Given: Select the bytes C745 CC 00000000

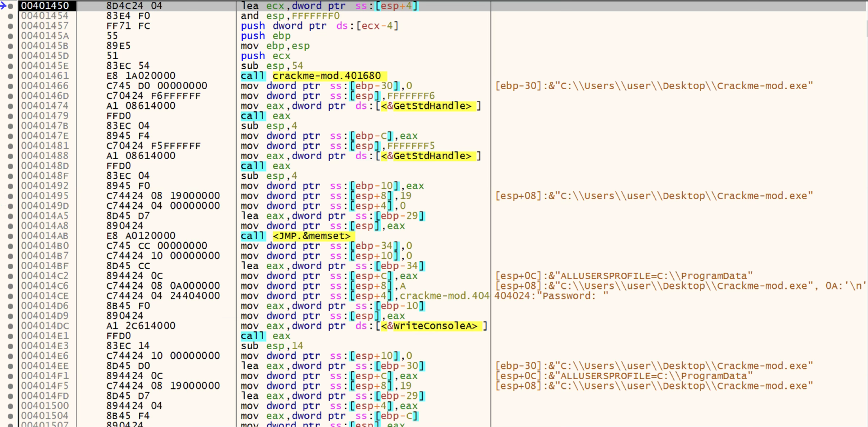Looking at the screenshot, I should coord(157,246).
